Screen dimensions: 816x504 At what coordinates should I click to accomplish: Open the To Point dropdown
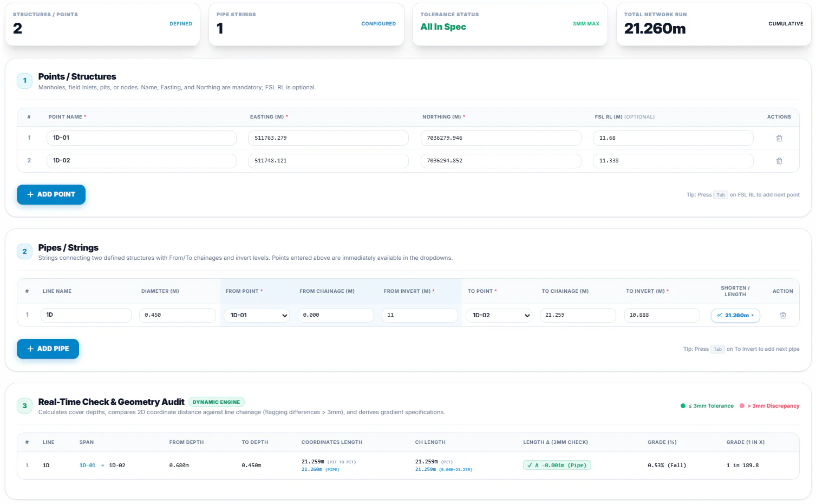coord(499,315)
